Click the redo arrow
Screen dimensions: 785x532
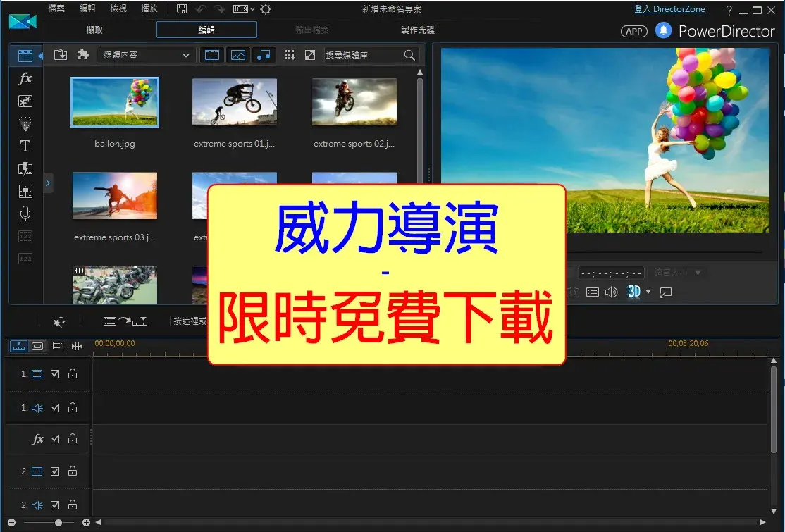[x=219, y=9]
